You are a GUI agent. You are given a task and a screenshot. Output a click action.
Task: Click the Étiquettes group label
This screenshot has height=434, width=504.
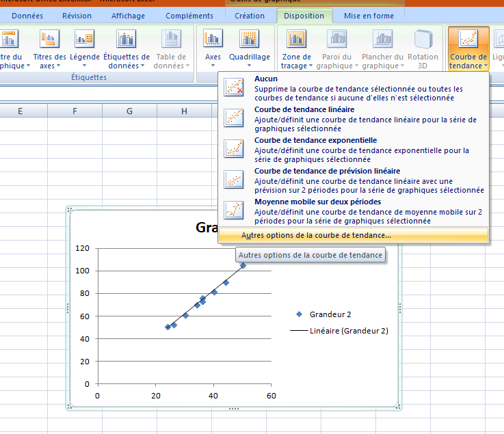pos(89,77)
